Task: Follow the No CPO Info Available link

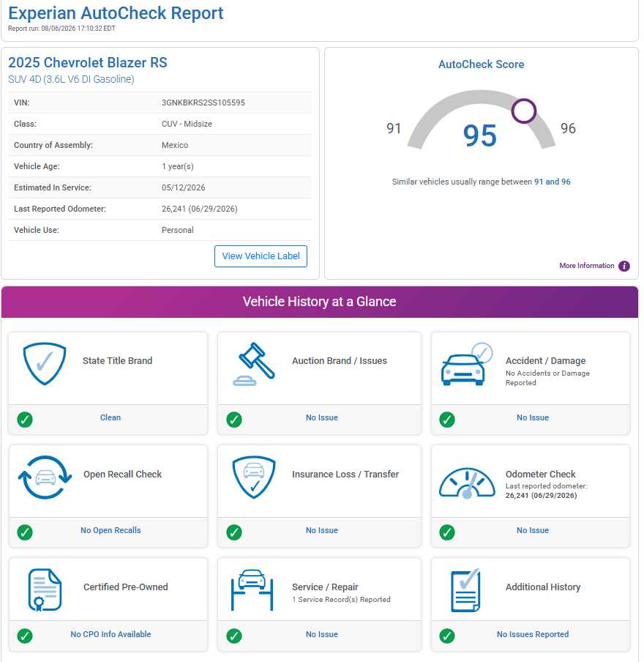Action: coord(111,634)
